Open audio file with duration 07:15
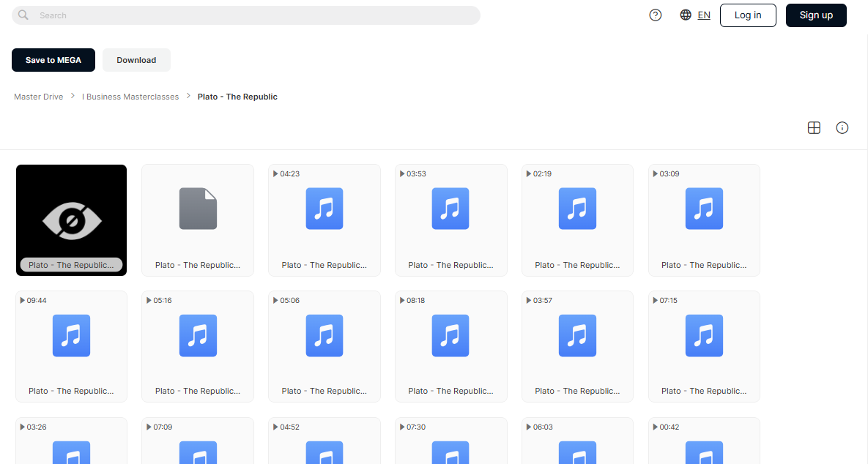 pos(704,347)
